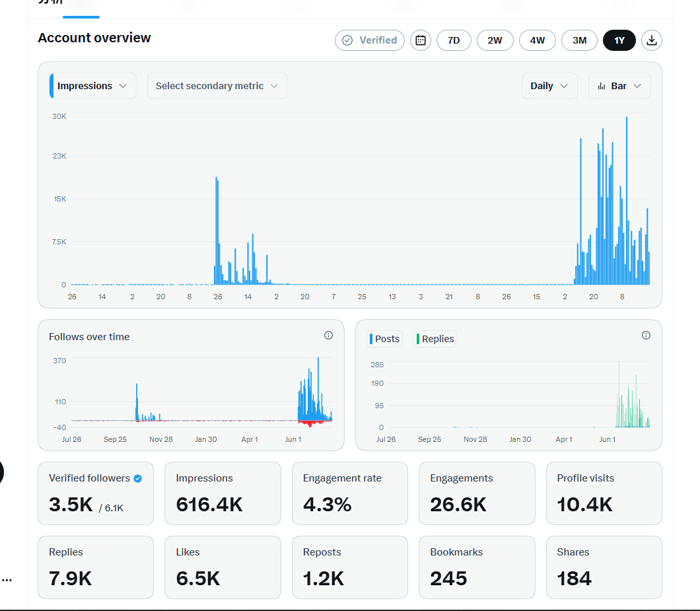Click the Engagement rate 4.3% card
The width and height of the screenshot is (700, 611).
pyautogui.click(x=350, y=493)
